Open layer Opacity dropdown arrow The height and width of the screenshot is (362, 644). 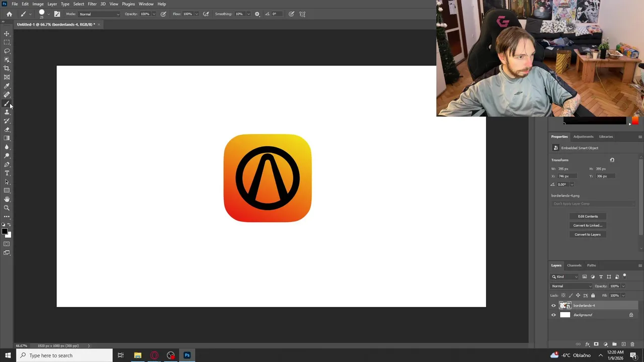(x=623, y=286)
